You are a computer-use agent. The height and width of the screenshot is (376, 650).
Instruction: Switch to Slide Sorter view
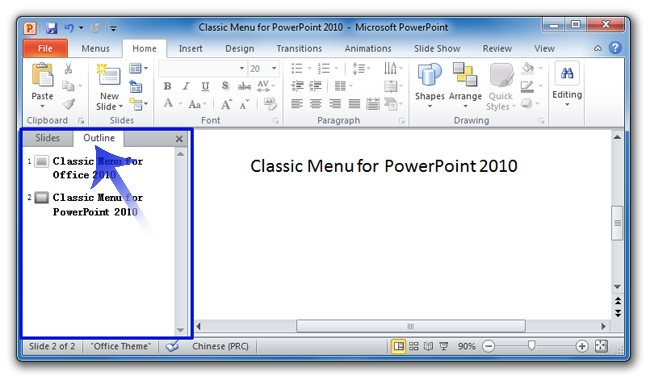(414, 346)
